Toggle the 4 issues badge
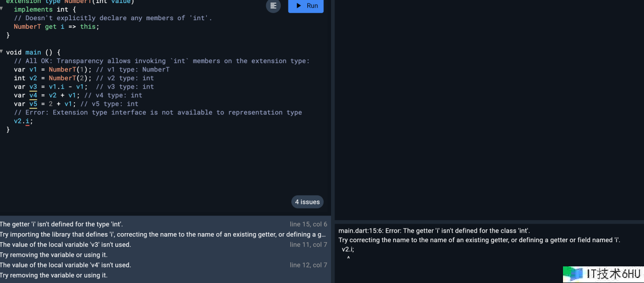The height and width of the screenshot is (283, 644). click(x=307, y=202)
